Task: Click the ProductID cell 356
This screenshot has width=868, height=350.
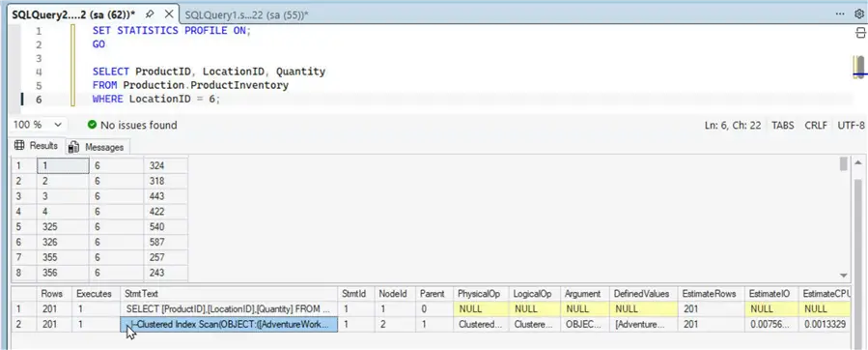Action: (x=63, y=273)
